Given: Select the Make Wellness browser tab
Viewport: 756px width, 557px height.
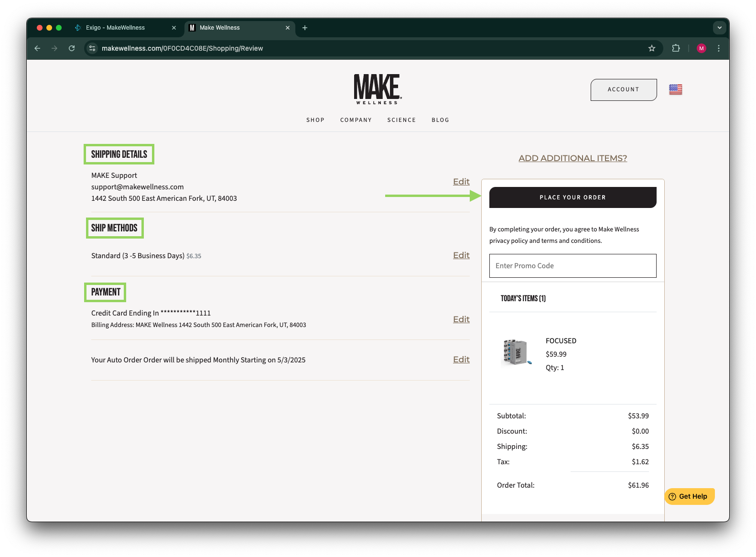Looking at the screenshot, I should [239, 28].
